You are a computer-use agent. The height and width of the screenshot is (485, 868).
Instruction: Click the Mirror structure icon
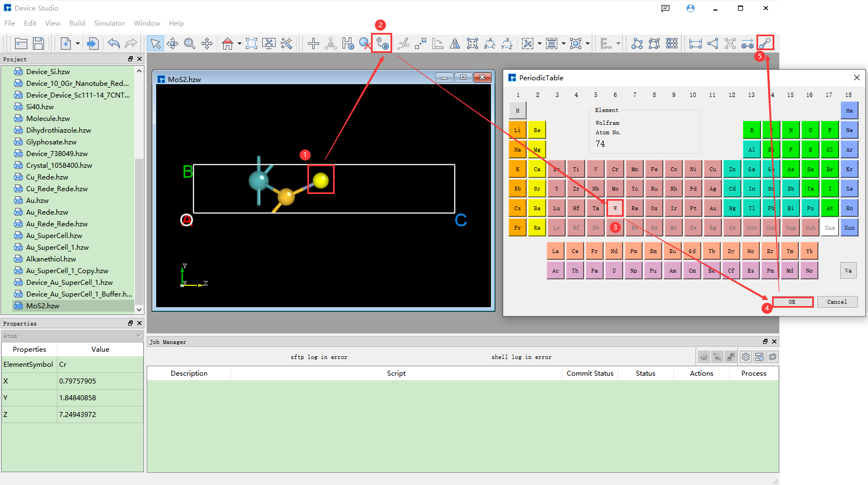tap(455, 43)
